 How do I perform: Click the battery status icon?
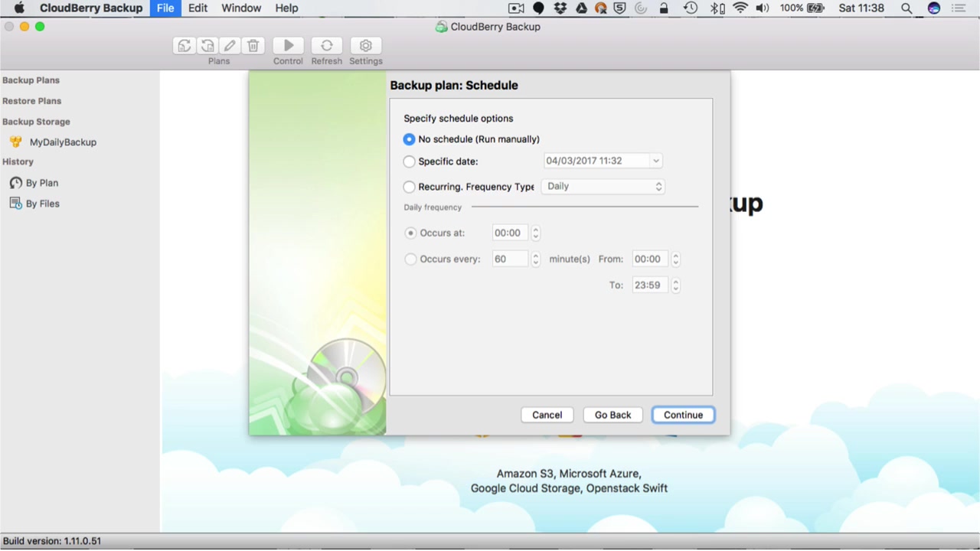tap(815, 8)
